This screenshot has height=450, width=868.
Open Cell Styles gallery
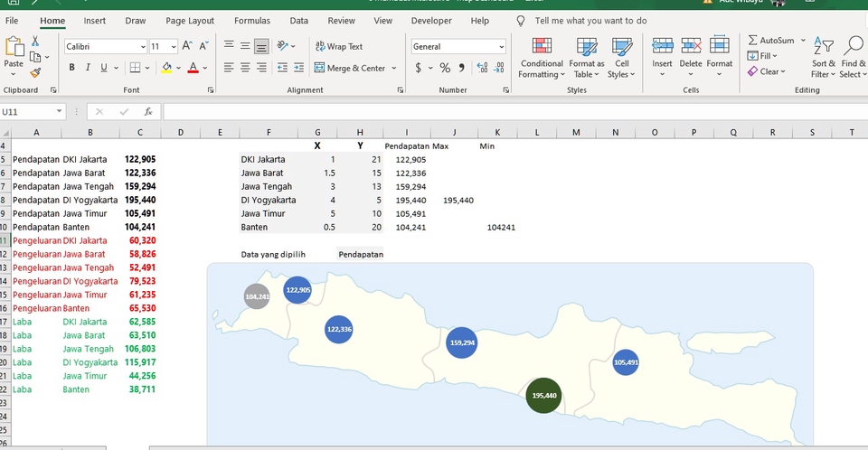[x=622, y=58]
